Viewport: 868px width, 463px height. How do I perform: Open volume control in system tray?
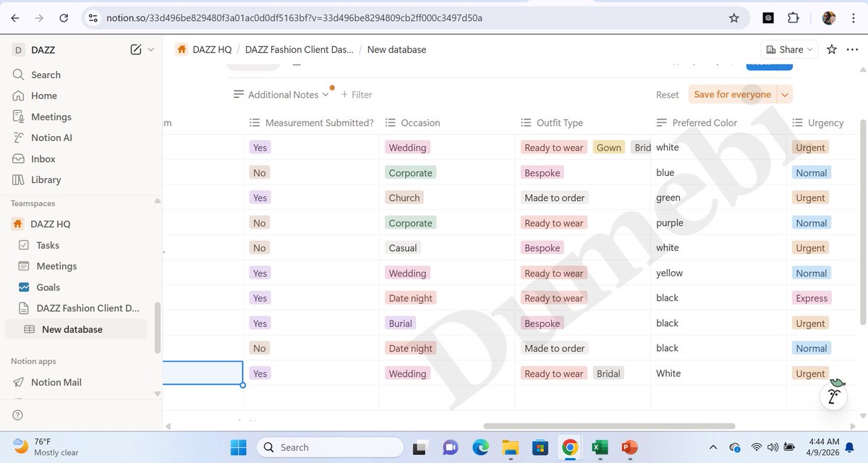tap(773, 447)
